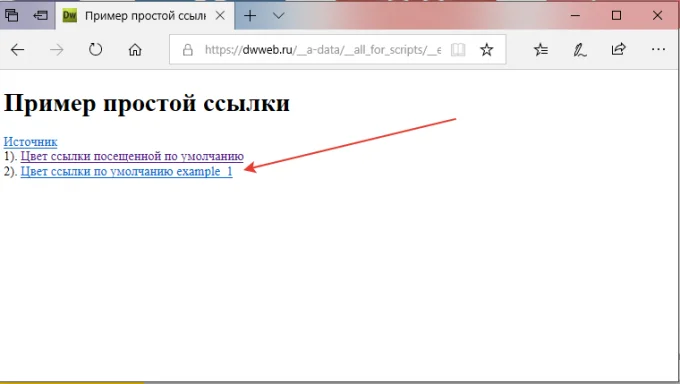The width and height of the screenshot is (680, 384).
Task: Open reading view book icon
Action: pyautogui.click(x=458, y=50)
